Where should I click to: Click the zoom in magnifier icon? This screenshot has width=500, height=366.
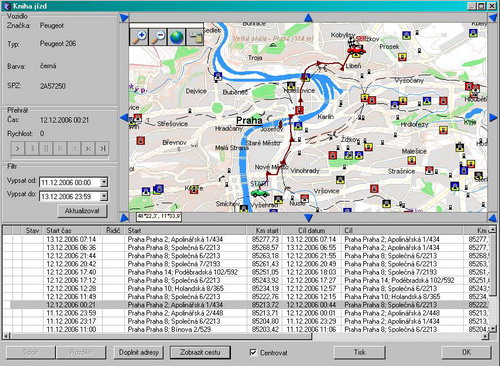point(139,37)
